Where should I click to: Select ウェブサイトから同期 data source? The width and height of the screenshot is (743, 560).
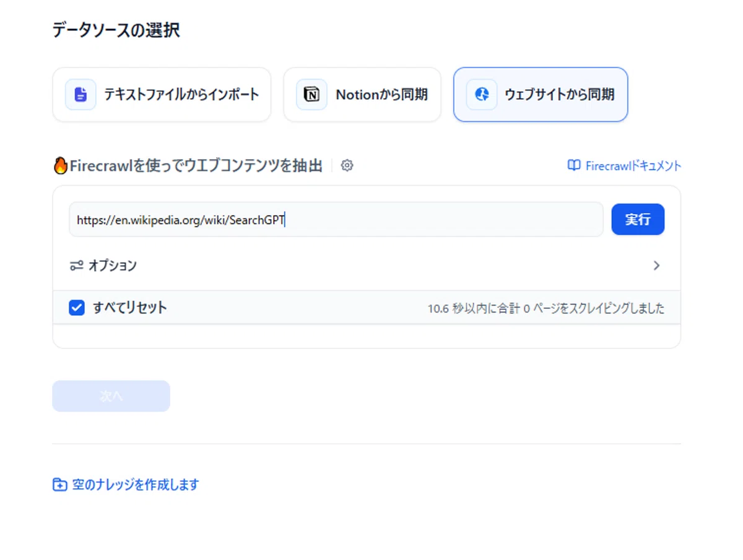click(x=541, y=95)
